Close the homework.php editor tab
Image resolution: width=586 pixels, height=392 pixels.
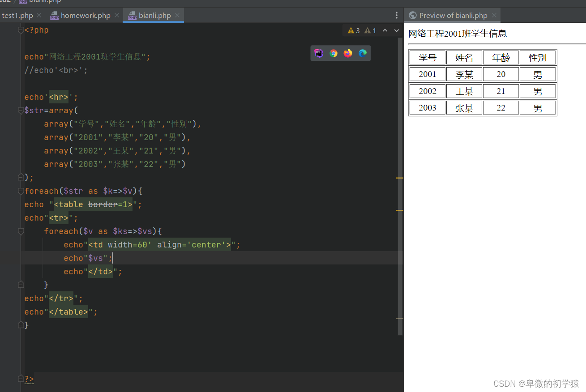[116, 15]
